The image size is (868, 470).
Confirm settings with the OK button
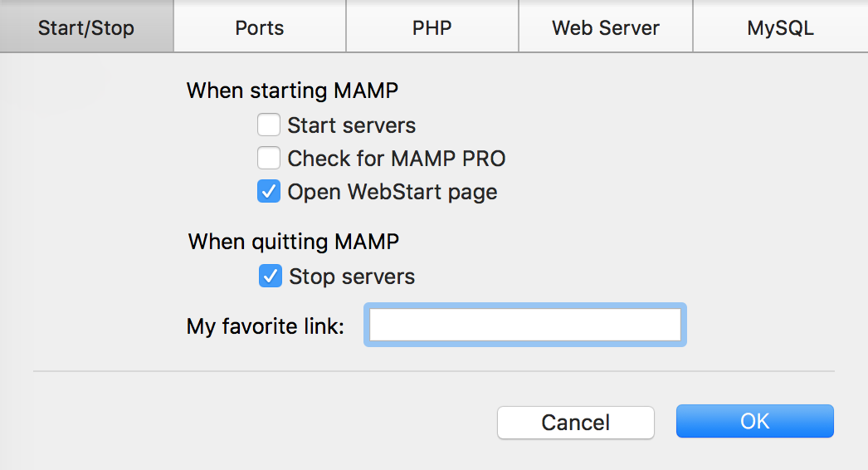tap(754, 421)
